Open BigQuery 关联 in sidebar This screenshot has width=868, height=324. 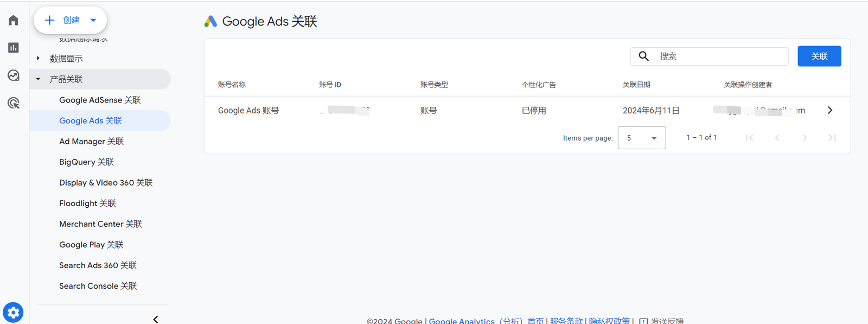(x=86, y=162)
